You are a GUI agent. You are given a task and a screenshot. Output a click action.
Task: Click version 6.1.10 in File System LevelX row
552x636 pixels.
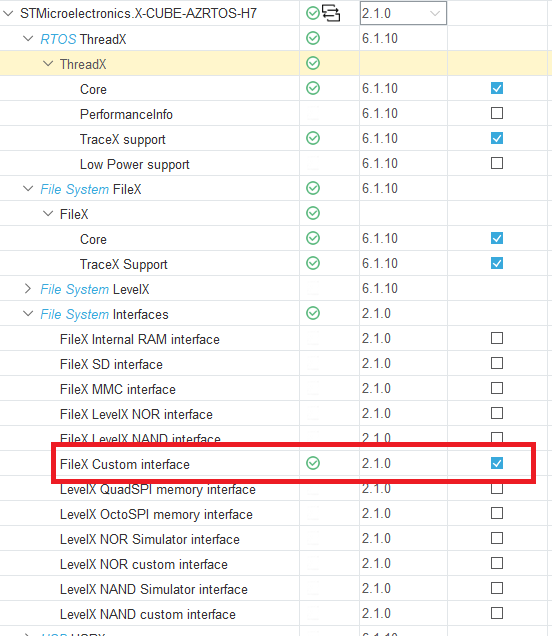[x=380, y=288]
